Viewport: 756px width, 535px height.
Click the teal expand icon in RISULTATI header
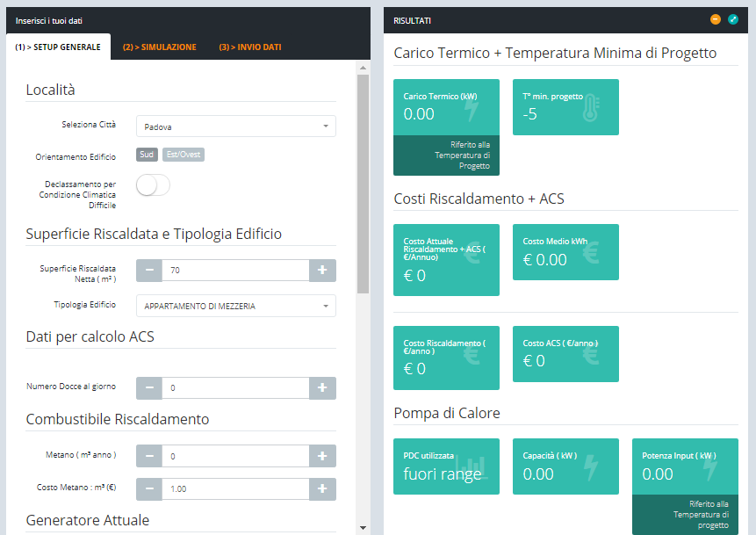(733, 19)
